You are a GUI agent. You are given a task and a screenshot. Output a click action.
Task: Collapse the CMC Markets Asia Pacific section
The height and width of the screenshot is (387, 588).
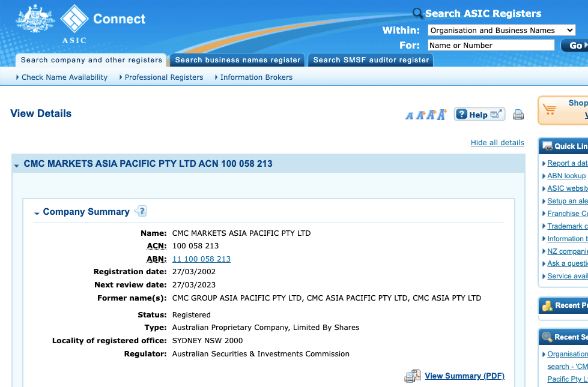[x=16, y=165]
